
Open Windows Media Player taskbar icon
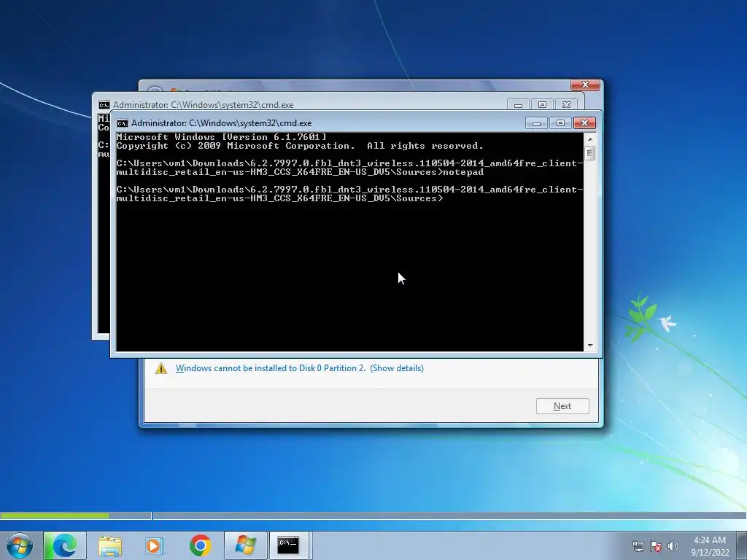tap(154, 545)
